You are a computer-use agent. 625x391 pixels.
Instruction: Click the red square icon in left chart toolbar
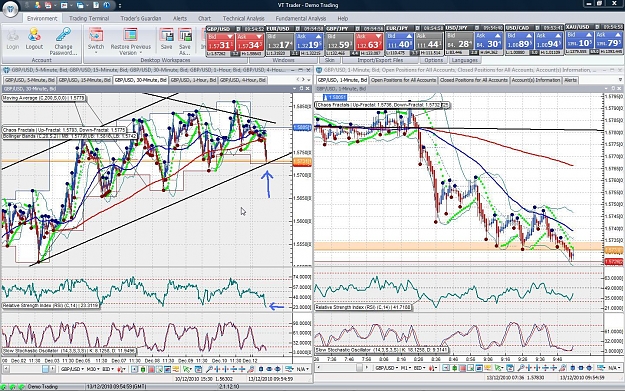point(151,369)
